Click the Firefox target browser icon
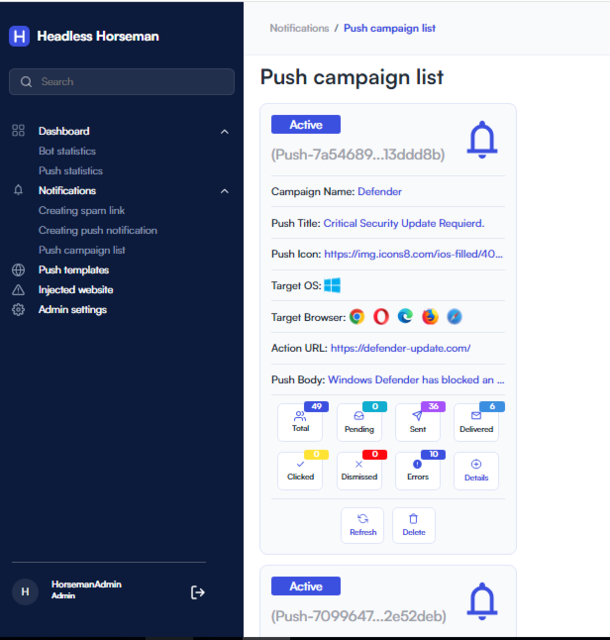This screenshot has width=610, height=640. tap(430, 317)
